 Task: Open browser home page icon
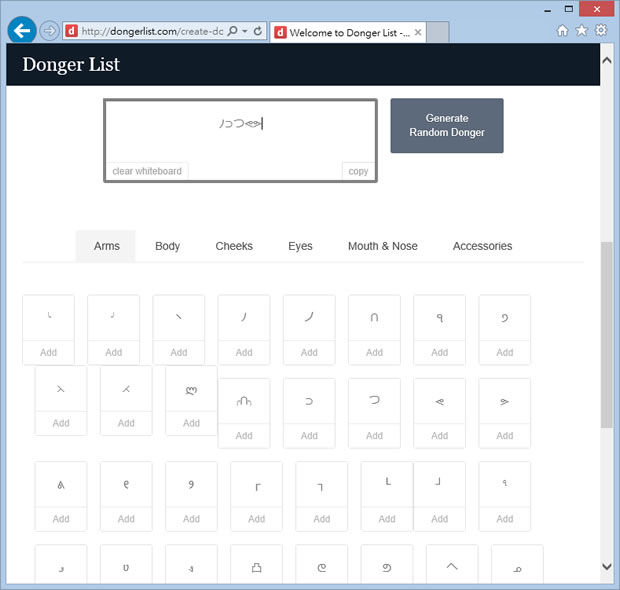tap(562, 30)
